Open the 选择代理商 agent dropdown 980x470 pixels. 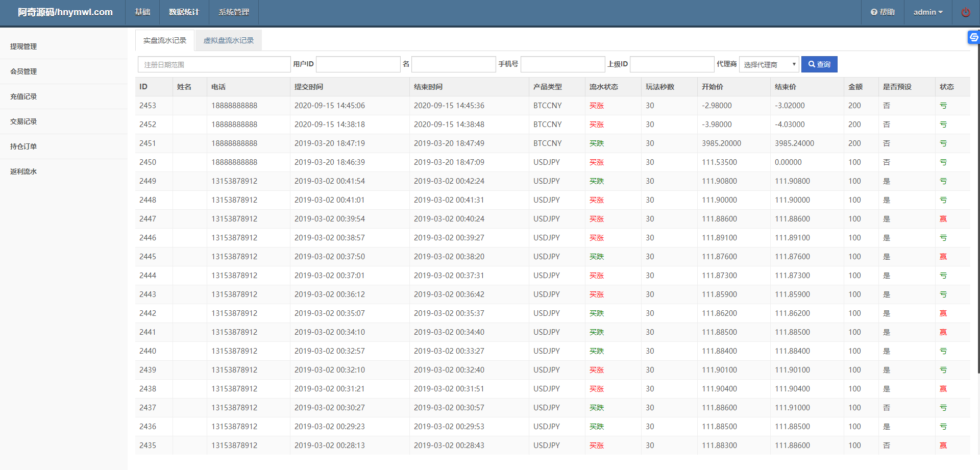pos(769,64)
